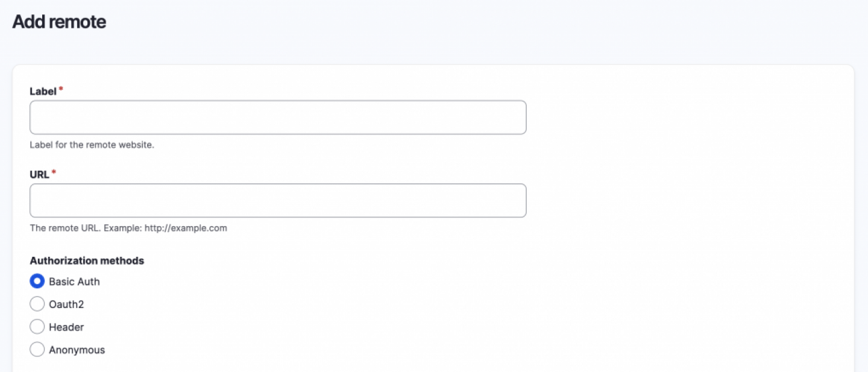868x372 pixels.
Task: Click the Label text input field
Action: click(277, 118)
